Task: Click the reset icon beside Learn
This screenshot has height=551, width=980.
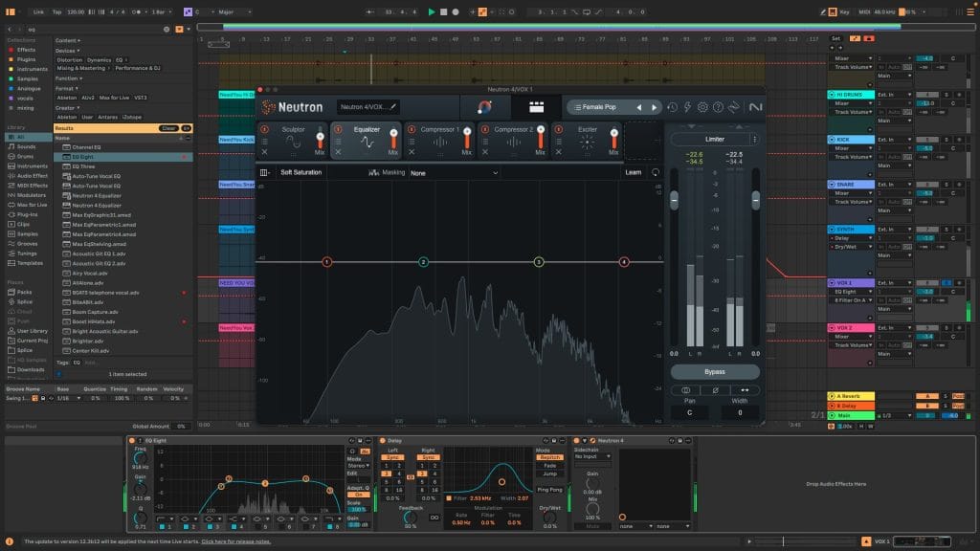Action: (656, 173)
